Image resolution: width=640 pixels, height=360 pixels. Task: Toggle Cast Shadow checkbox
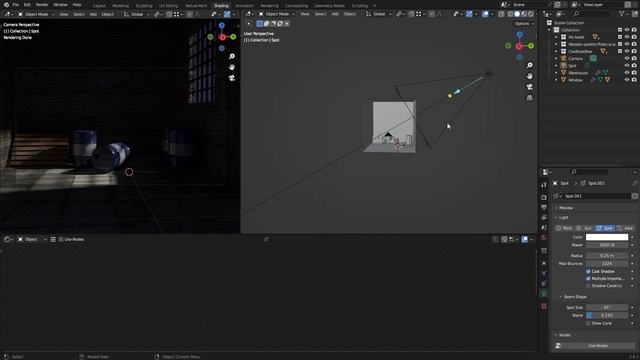(588, 271)
